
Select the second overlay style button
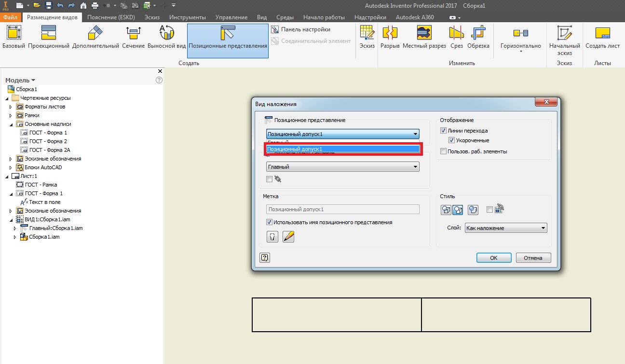click(x=458, y=210)
